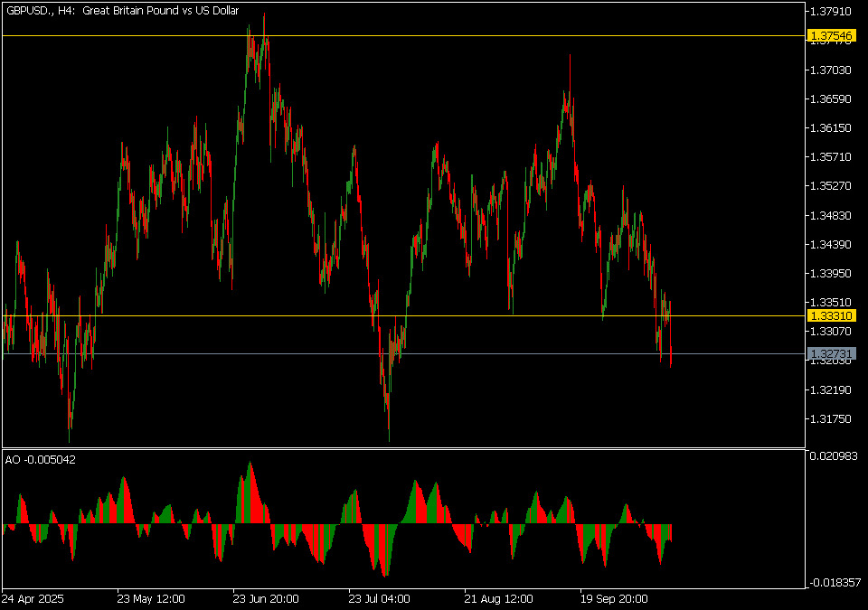868x610 pixels.
Task: Click the 19 Sep 20:00 time label
Action: tap(612, 598)
